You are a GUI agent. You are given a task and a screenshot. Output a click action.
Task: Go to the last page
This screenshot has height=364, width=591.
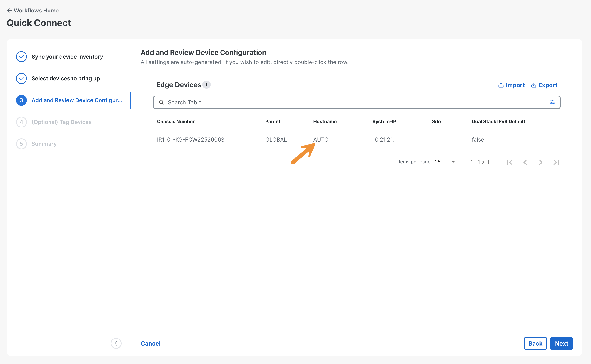point(556,162)
